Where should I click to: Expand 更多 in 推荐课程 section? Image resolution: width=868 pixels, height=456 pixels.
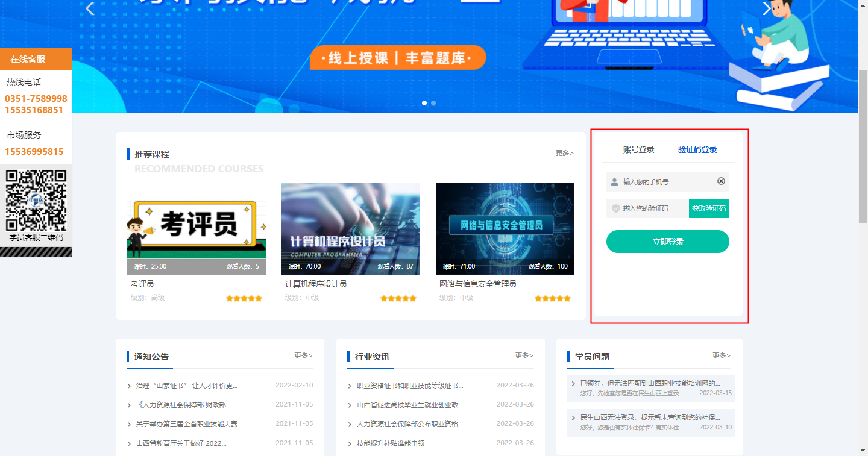tap(564, 154)
